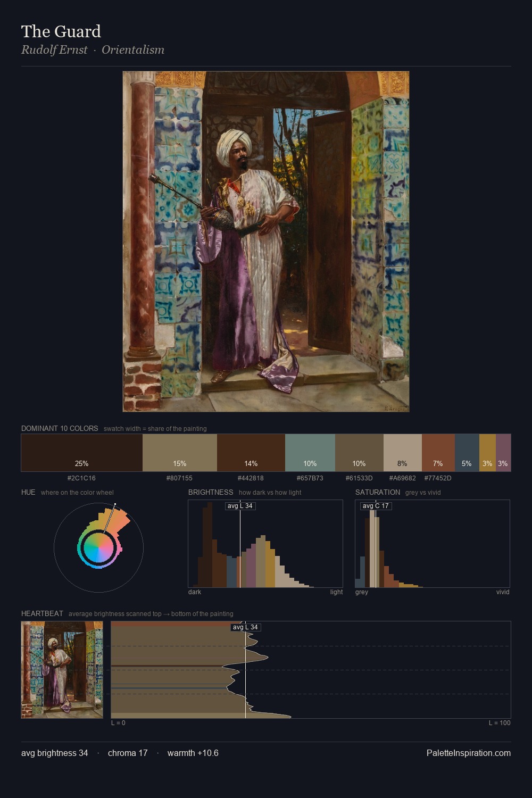Click the 'vivid' label under the saturation histogram
Viewport: 532px width, 798px height.
[503, 592]
